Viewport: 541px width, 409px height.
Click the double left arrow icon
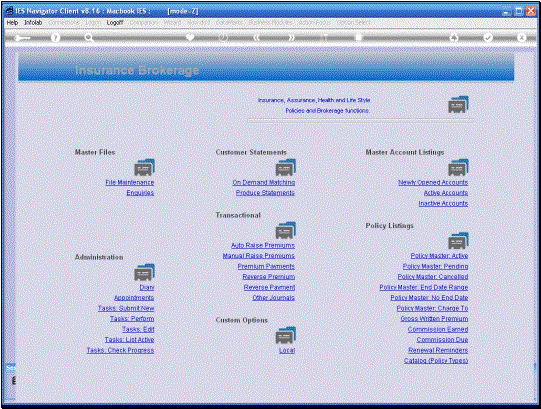256,38
